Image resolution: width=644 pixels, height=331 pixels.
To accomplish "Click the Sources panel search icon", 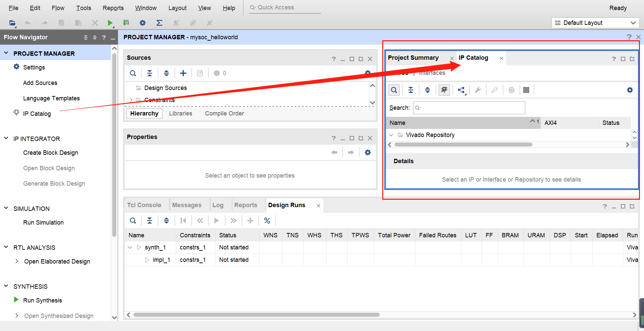I will (133, 73).
